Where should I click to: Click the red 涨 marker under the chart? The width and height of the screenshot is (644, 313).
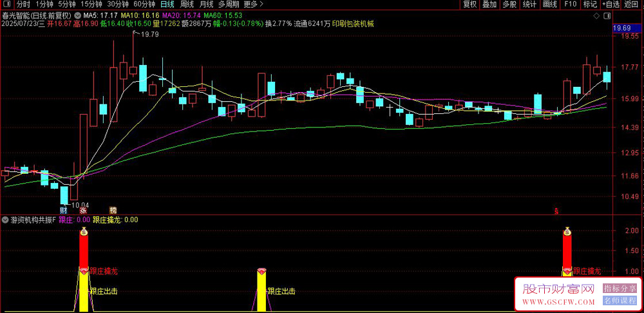pos(83,211)
